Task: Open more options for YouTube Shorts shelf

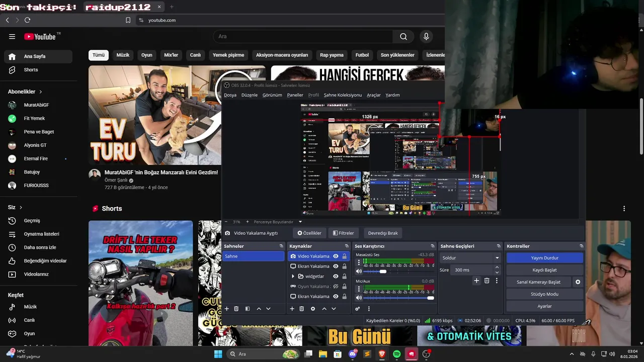Action: pos(624,208)
